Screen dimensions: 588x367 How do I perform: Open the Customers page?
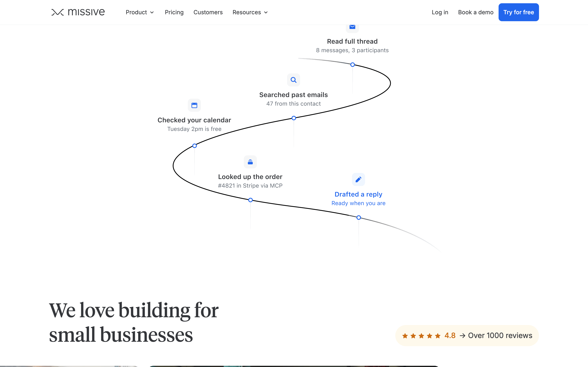pos(208,12)
